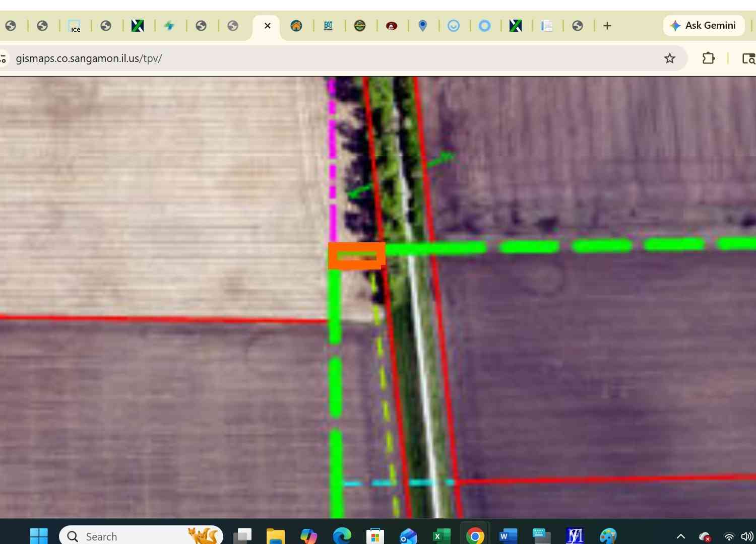This screenshot has width=756, height=544.
Task: Bookmark this page with the star icon
Action: [x=669, y=58]
